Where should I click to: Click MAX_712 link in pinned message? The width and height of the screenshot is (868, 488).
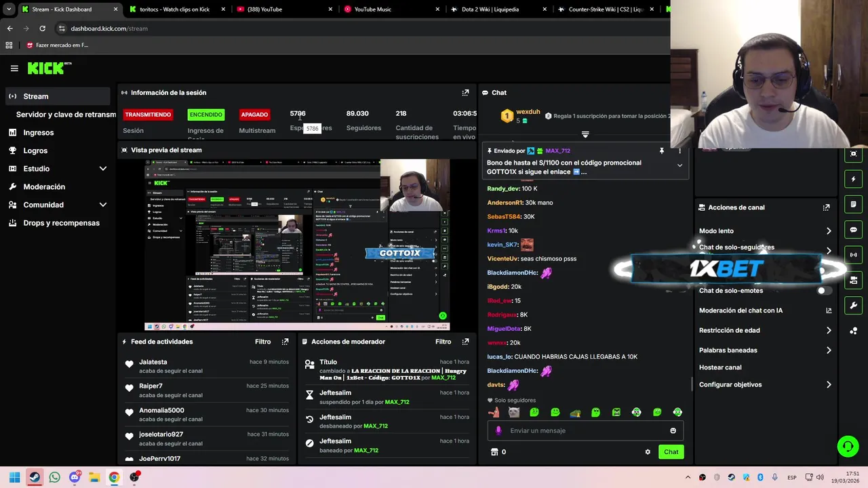[557, 150]
